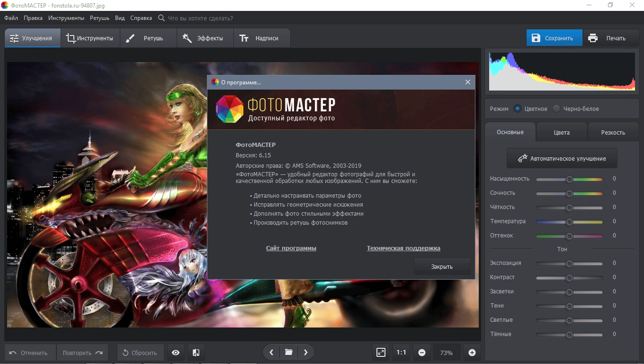Go to previous photo arrow
Viewport: 644px width, 364px height.
271,352
